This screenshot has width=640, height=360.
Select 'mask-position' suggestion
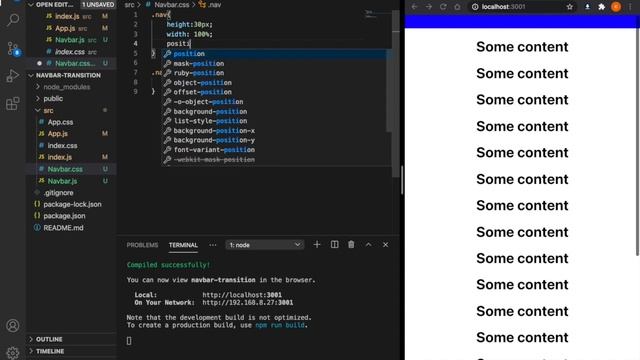pyautogui.click(x=274, y=63)
